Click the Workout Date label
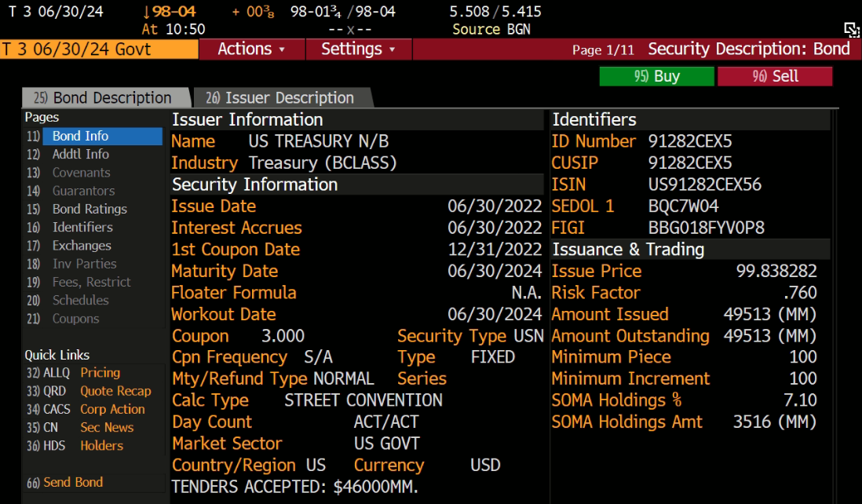The image size is (862, 504). [x=223, y=314]
